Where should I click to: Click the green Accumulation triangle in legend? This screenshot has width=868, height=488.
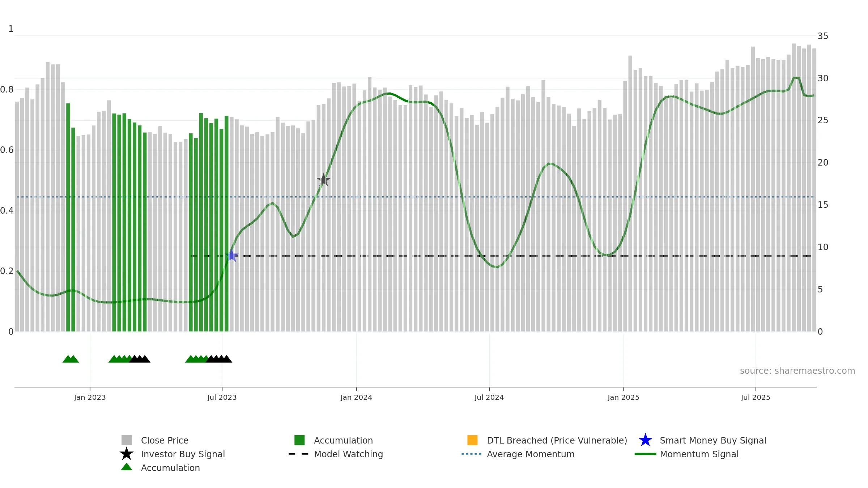click(x=127, y=467)
